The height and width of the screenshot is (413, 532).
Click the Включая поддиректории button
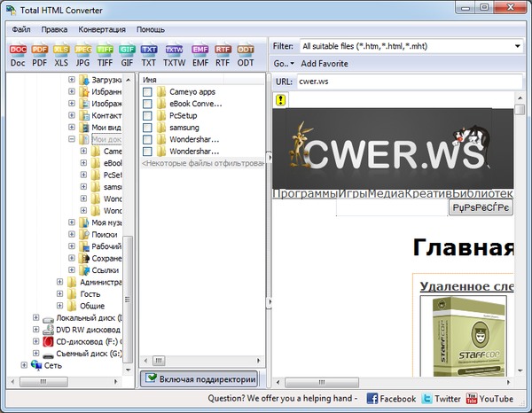tap(199, 378)
